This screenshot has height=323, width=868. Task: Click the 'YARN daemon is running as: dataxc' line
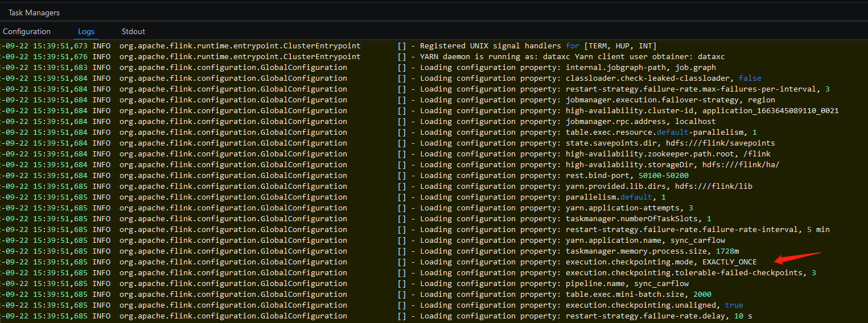point(363,57)
